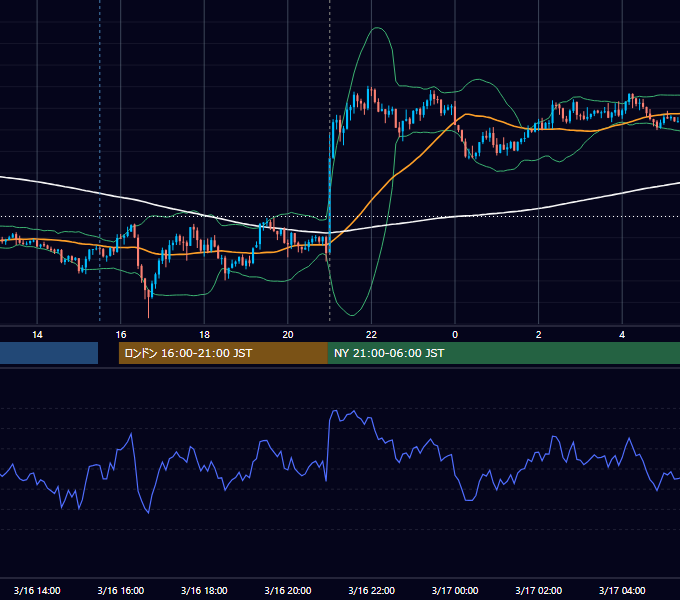Select the NY 21:00-06:00 JST session bar
680x600 pixels.
[x=503, y=353]
